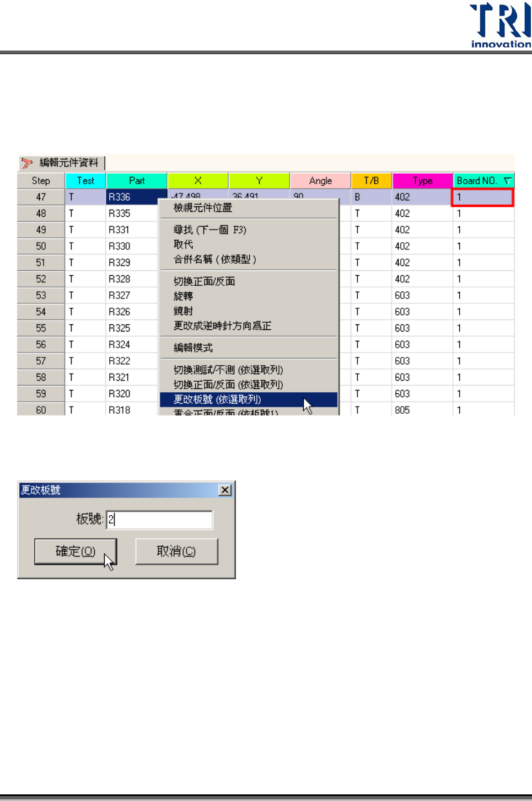
Task: Click the Part column header
Action: pos(137,180)
